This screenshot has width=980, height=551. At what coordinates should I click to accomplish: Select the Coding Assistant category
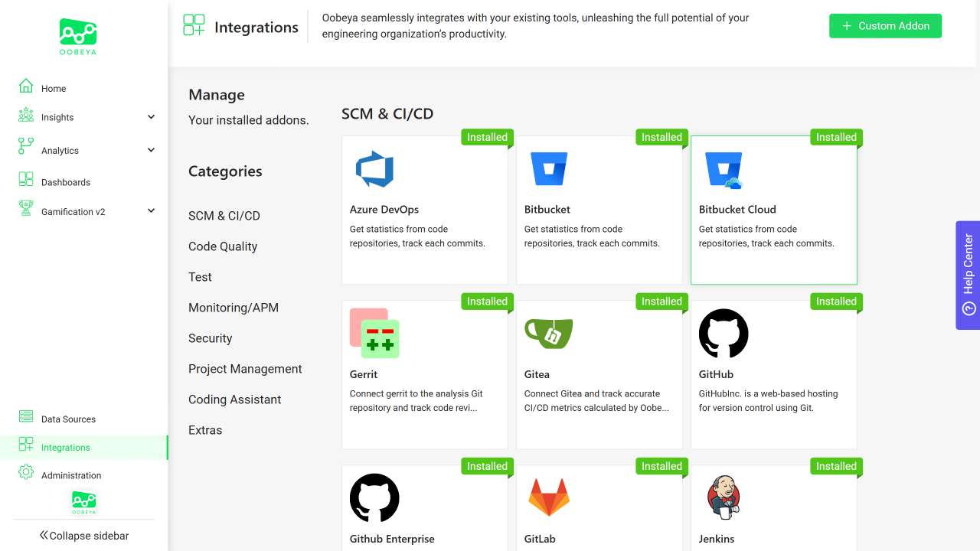pyautogui.click(x=235, y=399)
